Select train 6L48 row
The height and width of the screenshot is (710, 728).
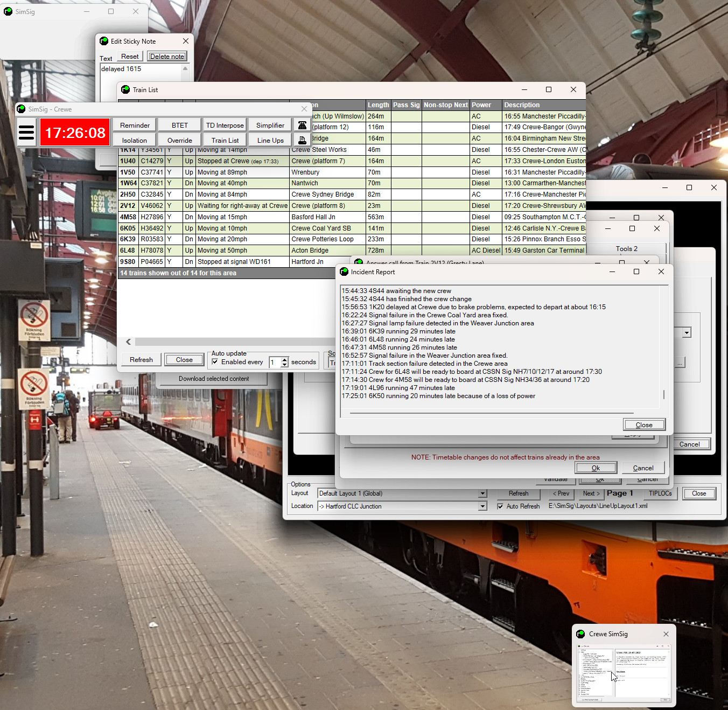352,250
